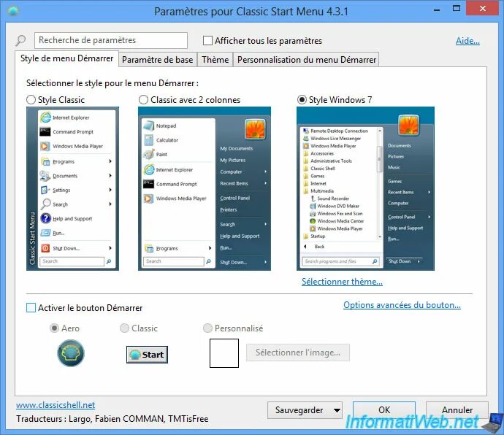This screenshot has width=504, height=435.
Task: Switch to Paramètre de base tab
Action: (x=158, y=60)
